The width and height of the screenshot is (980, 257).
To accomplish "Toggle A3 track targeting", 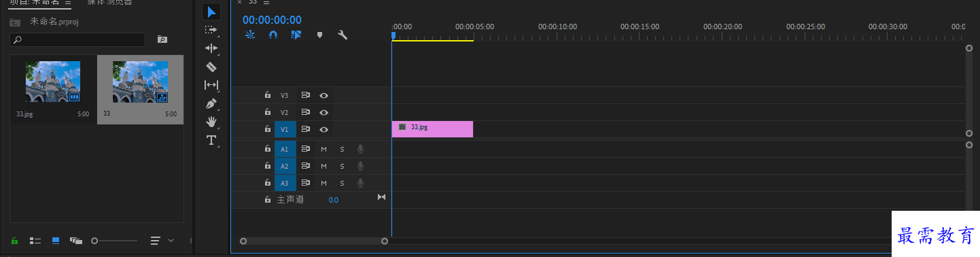I will coord(285,182).
